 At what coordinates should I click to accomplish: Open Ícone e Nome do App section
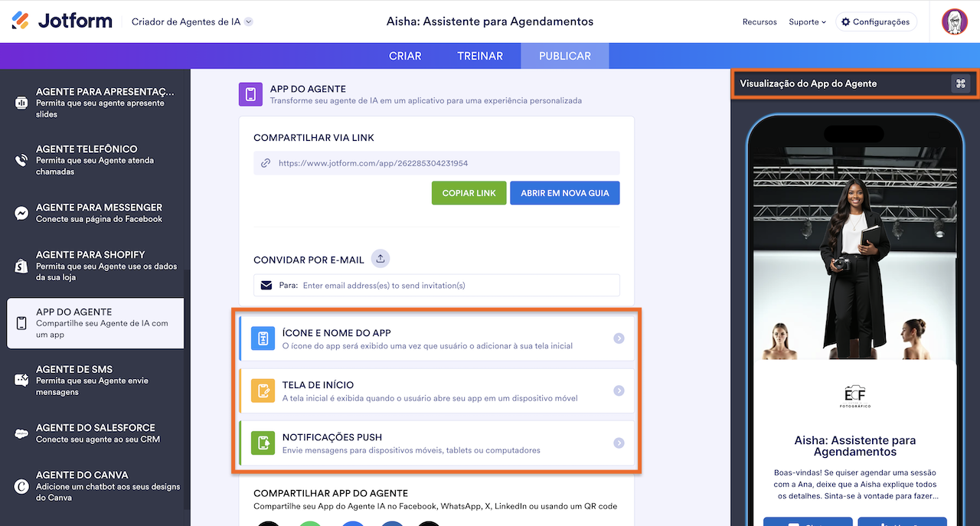[x=436, y=338]
